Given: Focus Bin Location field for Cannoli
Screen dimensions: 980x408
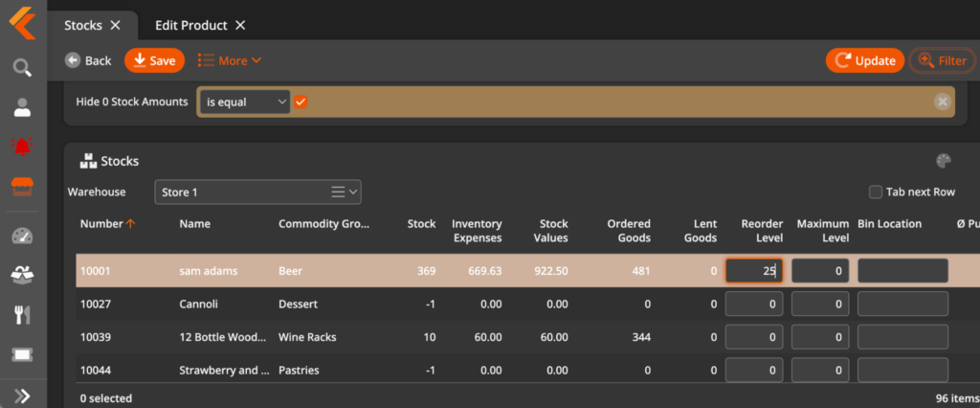Looking at the screenshot, I should coord(902,305).
